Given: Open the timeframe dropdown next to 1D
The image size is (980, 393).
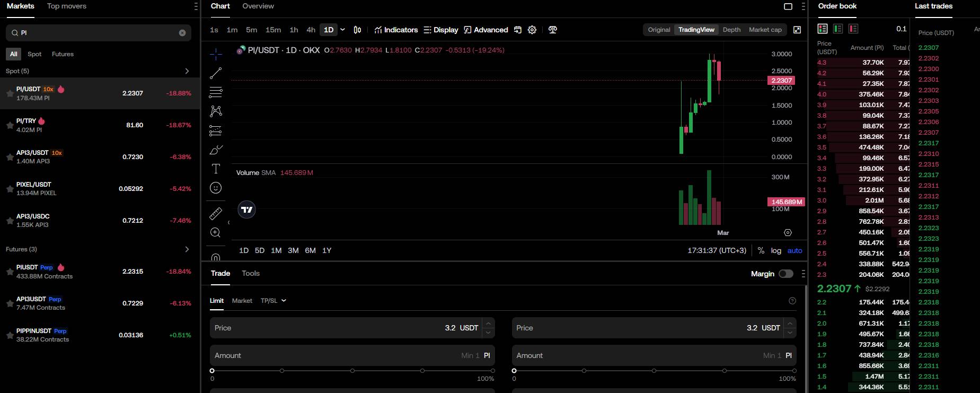Looking at the screenshot, I should pyautogui.click(x=342, y=30).
